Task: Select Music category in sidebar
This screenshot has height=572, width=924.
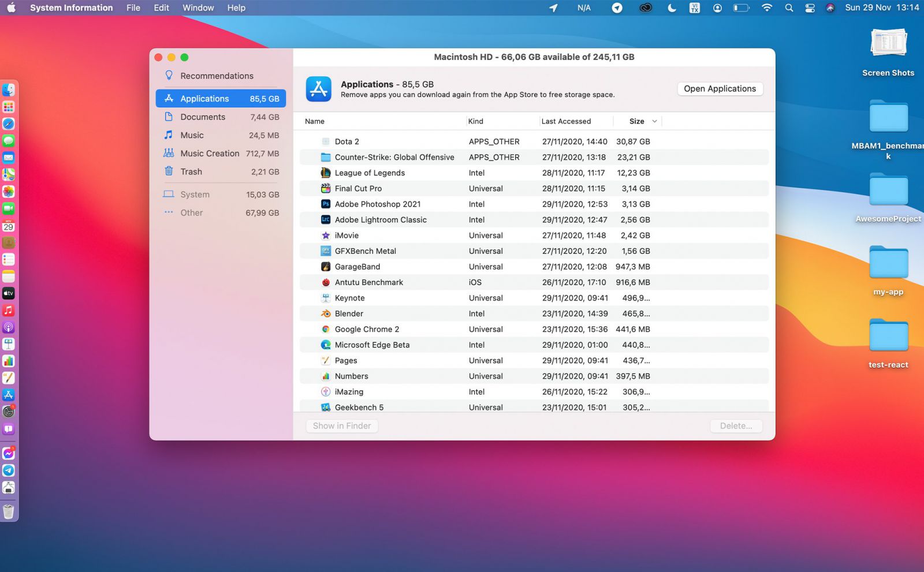Action: point(221,135)
